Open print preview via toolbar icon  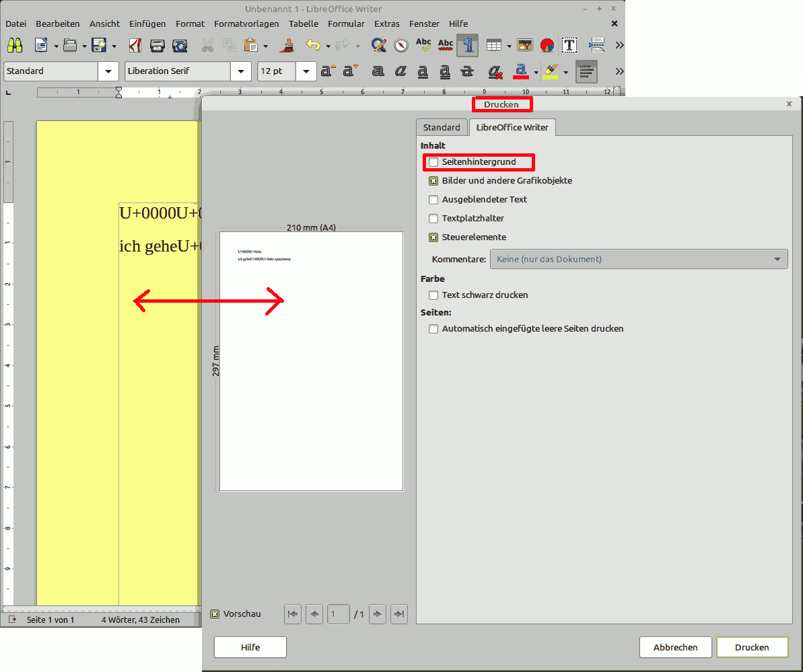(180, 46)
